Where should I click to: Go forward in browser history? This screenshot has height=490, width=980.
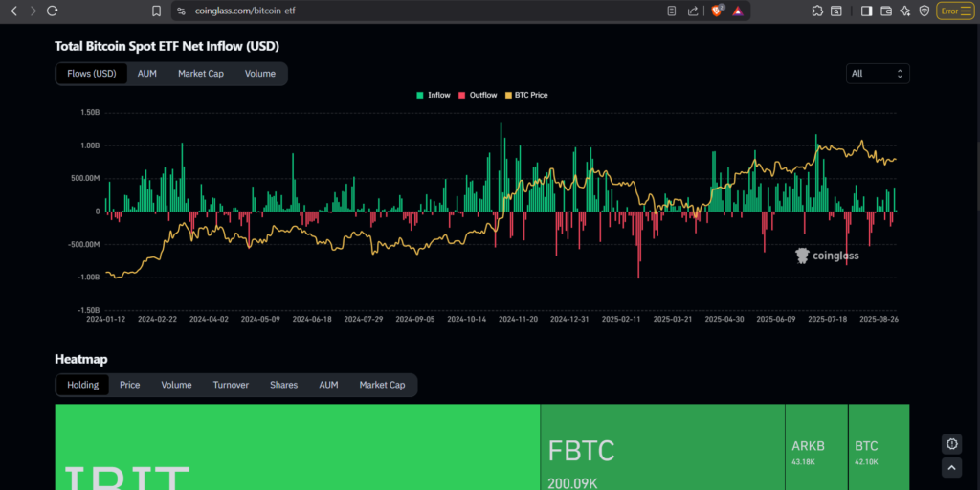(33, 11)
